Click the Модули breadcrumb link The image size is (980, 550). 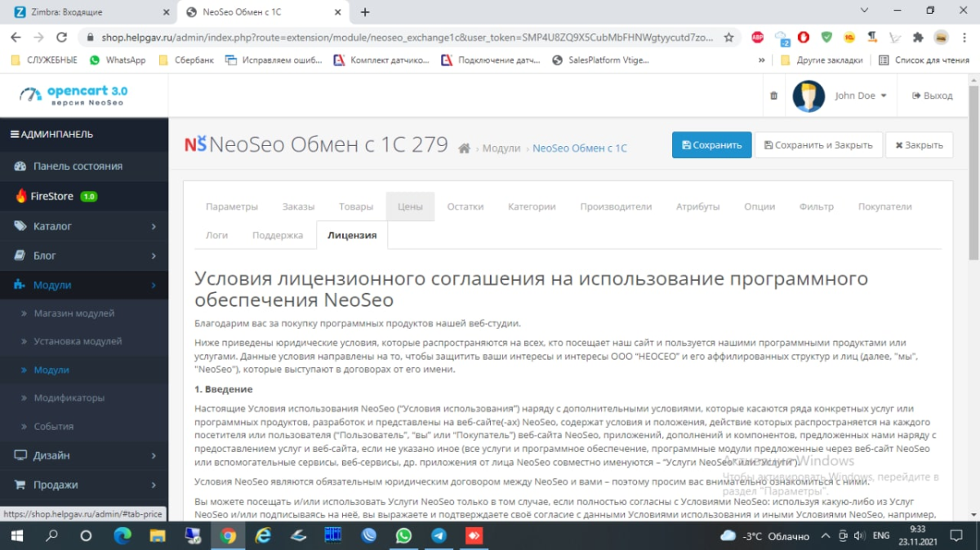coord(501,149)
